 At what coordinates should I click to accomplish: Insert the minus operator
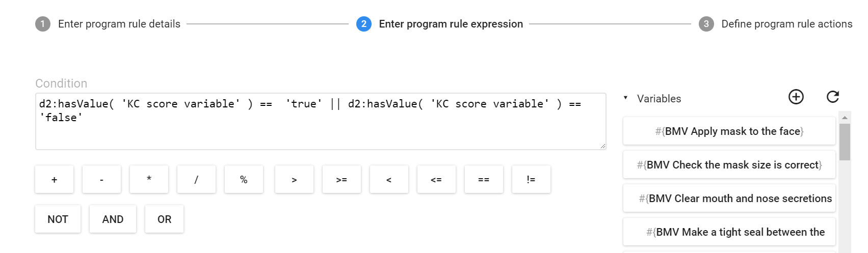101,179
